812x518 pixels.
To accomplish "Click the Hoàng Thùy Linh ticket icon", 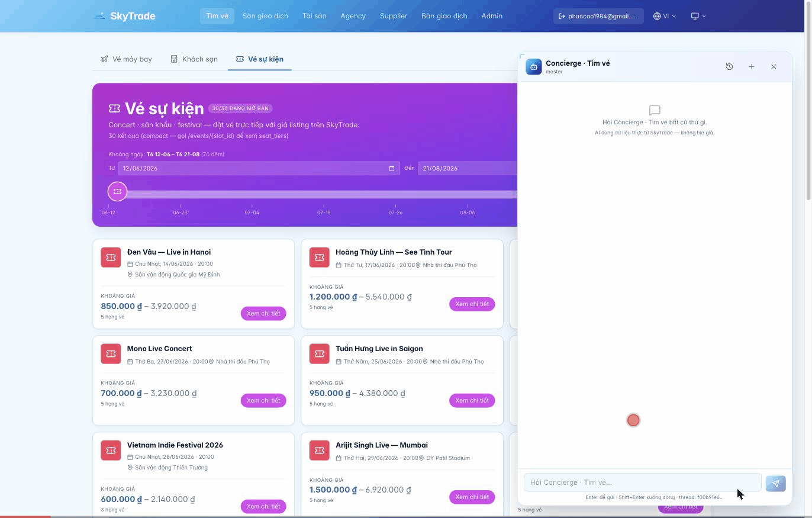I will [320, 258].
